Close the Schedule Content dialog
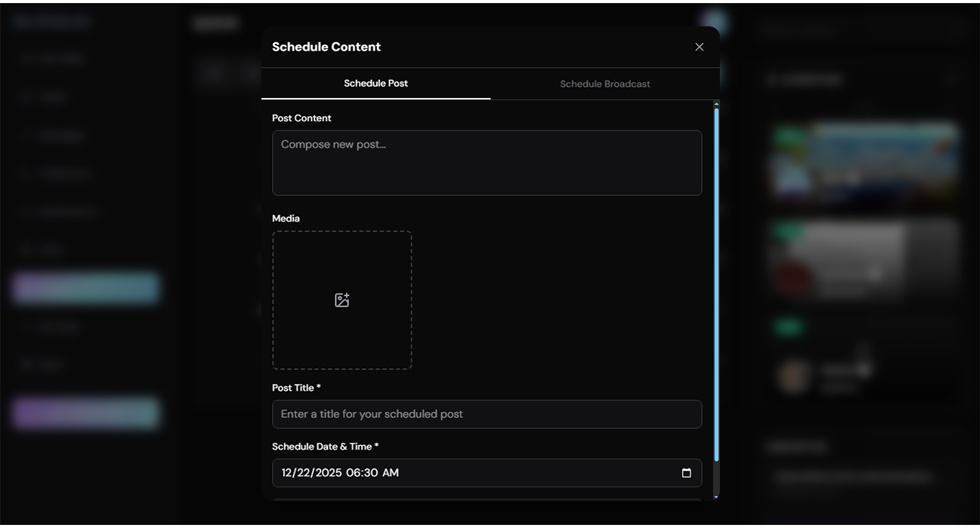Screen dimensions: 980x528 tap(699, 47)
